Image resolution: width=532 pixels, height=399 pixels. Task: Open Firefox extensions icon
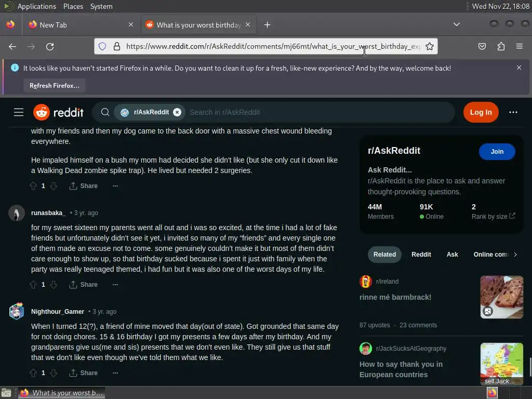click(501, 46)
